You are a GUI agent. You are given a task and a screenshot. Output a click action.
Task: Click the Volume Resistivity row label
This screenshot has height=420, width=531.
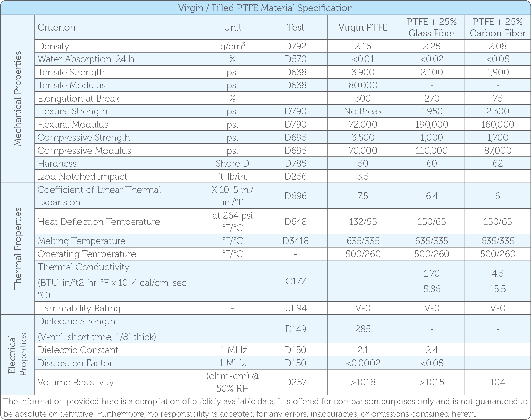point(76,382)
